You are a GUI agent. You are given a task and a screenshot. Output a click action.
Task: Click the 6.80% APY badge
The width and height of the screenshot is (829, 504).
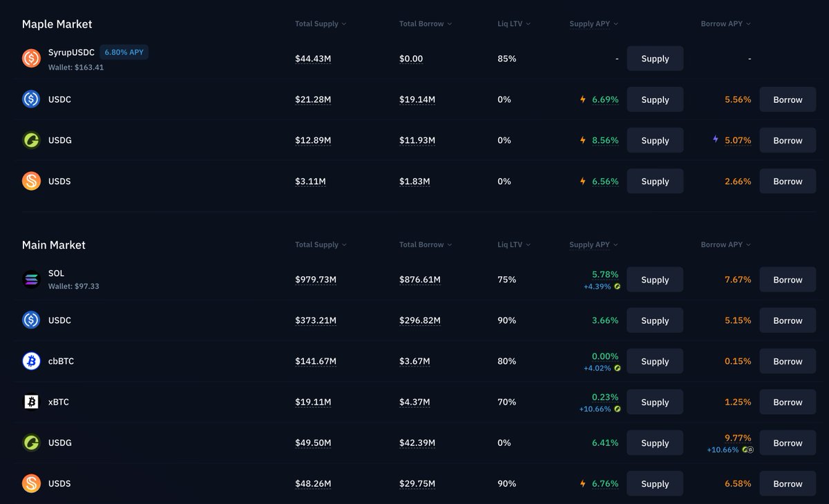point(124,52)
